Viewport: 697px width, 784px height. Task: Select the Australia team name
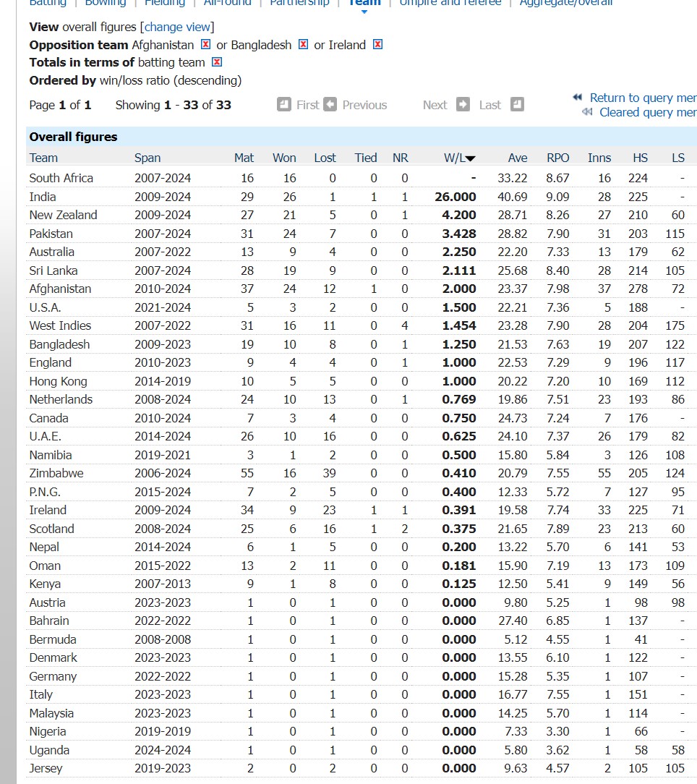[x=51, y=252]
